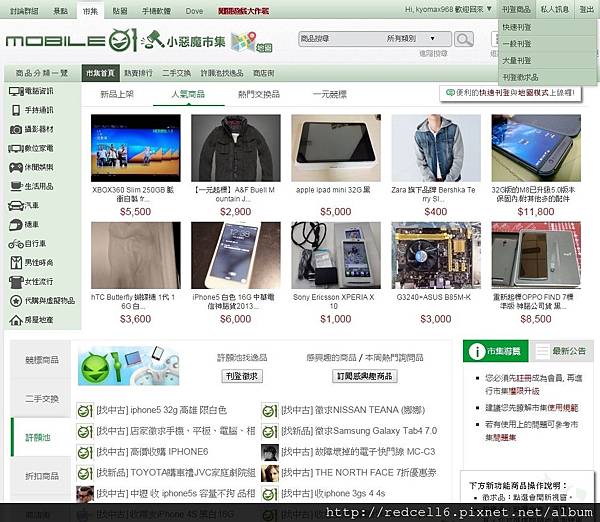
Task: Open the camera equipment category icon
Action: [x=16, y=129]
